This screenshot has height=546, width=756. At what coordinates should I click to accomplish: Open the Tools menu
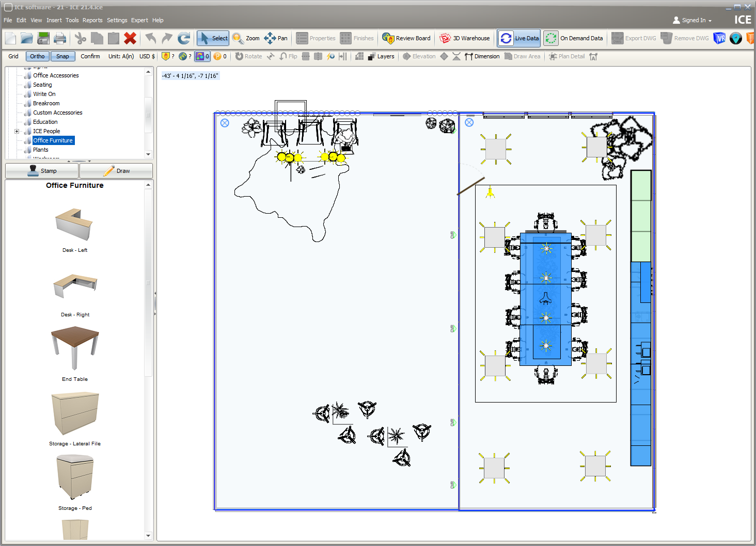tap(72, 20)
